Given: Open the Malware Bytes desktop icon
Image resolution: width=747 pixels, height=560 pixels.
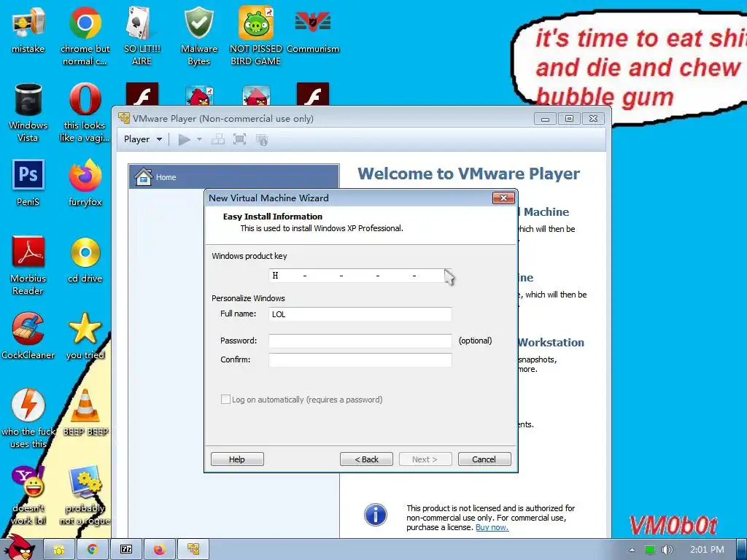Looking at the screenshot, I should (198, 35).
